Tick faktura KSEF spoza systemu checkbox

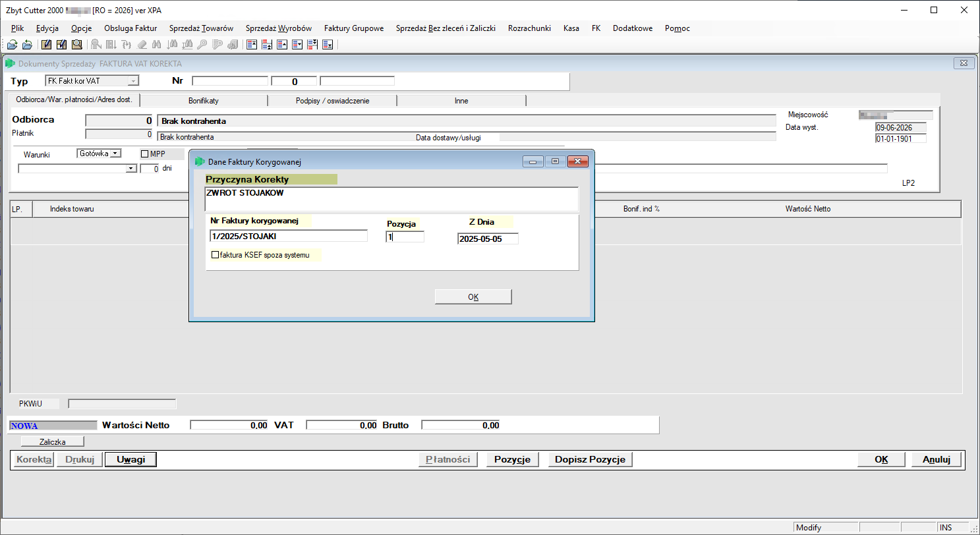coord(215,255)
